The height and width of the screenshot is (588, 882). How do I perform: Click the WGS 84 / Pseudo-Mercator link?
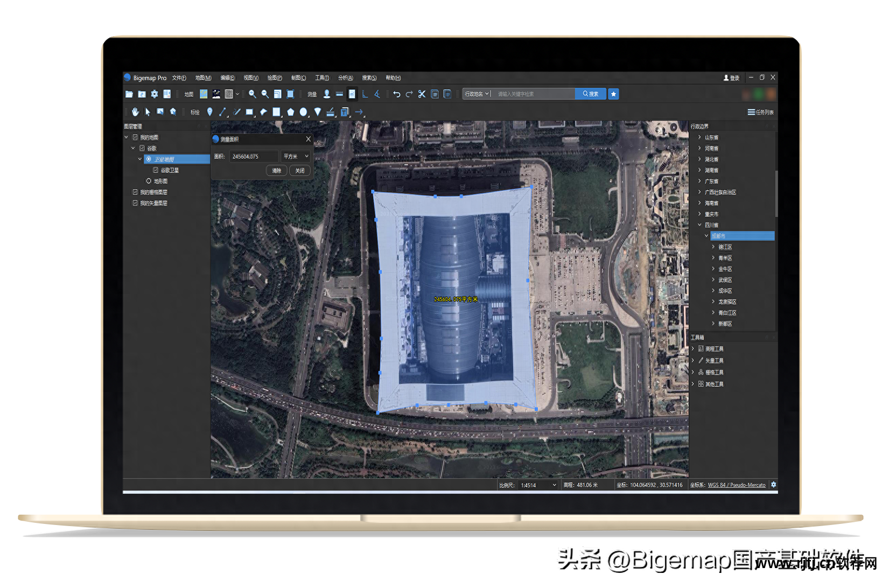pyautogui.click(x=737, y=485)
